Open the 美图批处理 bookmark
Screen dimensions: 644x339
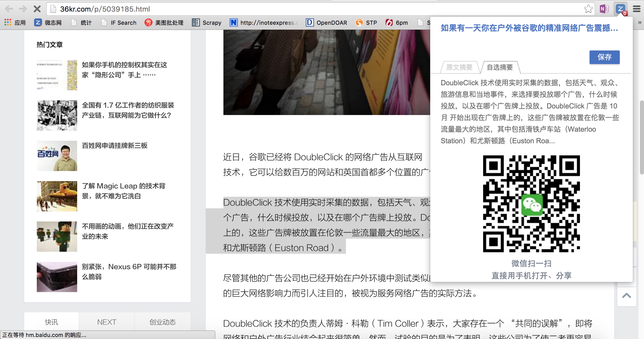point(164,23)
